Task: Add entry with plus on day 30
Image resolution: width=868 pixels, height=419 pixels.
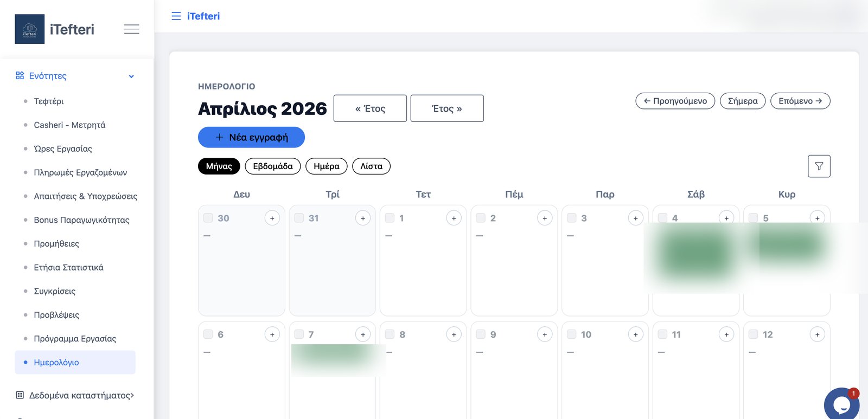Action: tap(272, 218)
